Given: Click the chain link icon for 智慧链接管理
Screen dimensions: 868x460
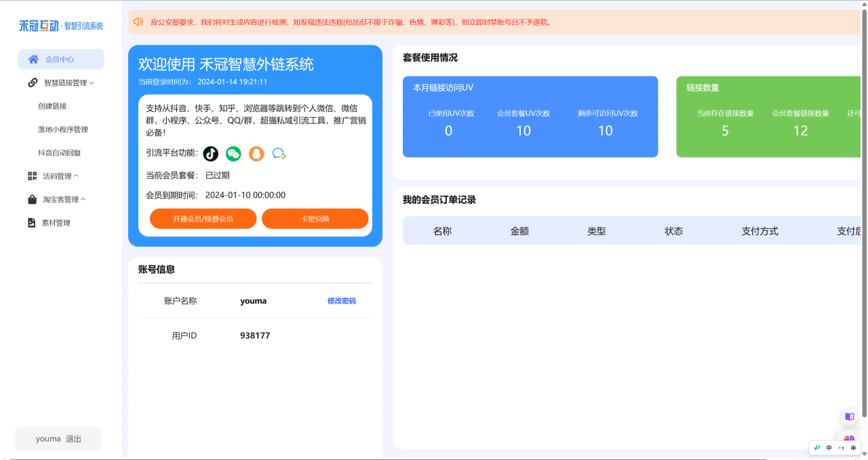Looking at the screenshot, I should click(33, 83).
